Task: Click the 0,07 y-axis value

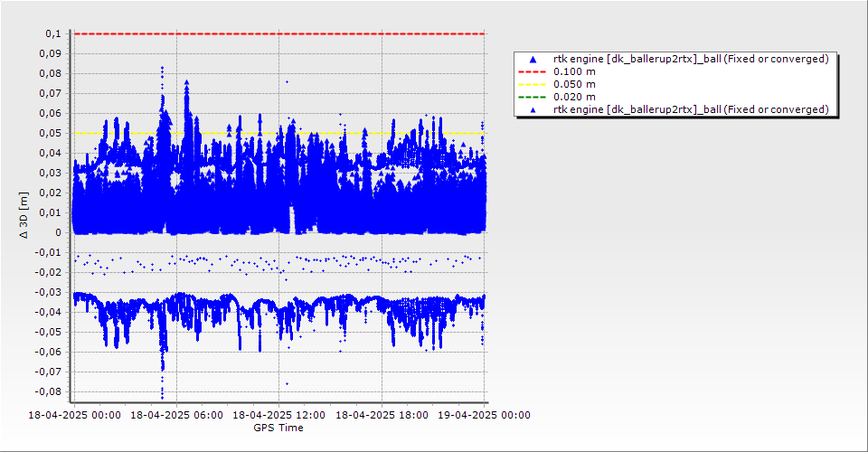Action: [51, 93]
